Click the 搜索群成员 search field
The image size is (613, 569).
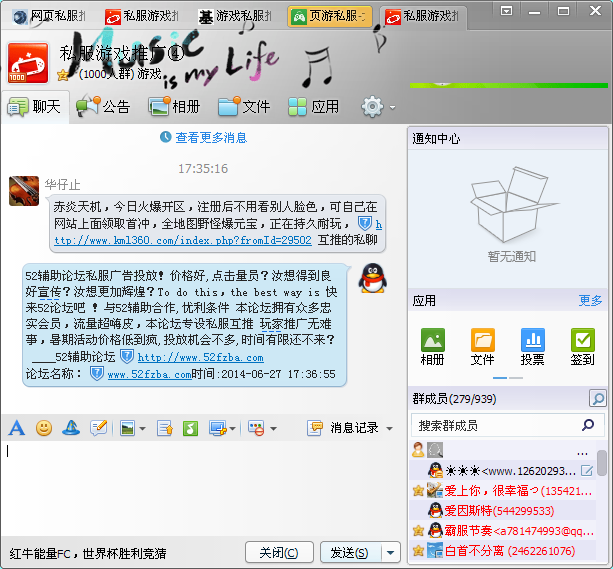[508, 425]
